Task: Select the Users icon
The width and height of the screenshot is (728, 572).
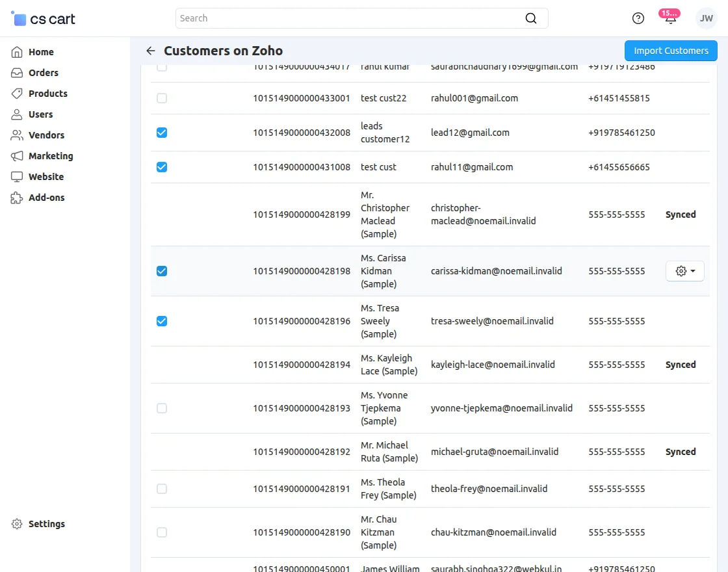Action: [x=16, y=114]
